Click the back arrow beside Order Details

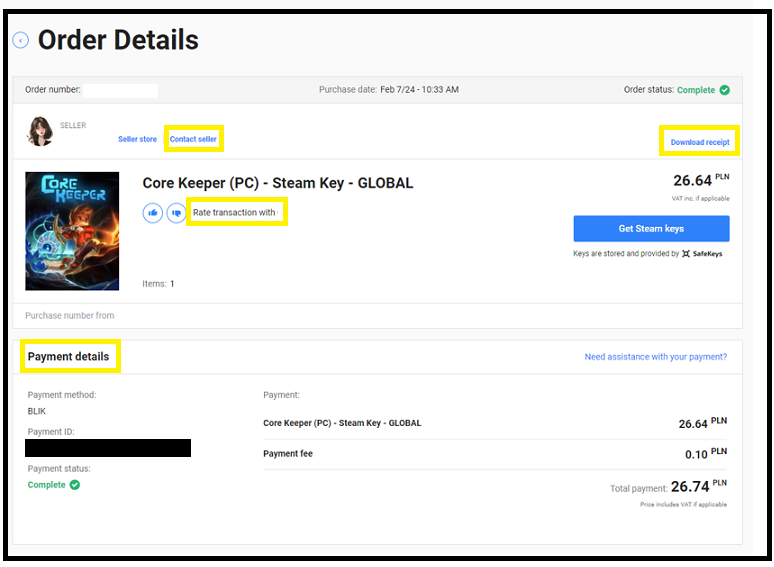coord(20,40)
